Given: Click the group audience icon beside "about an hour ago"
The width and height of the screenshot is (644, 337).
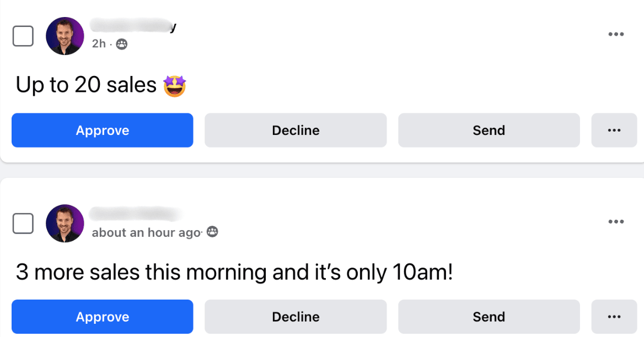Looking at the screenshot, I should (212, 232).
